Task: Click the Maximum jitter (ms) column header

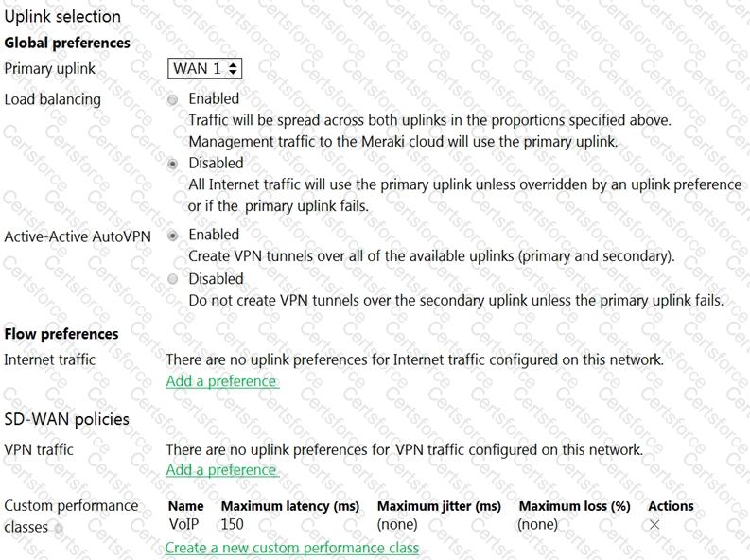Action: pos(439,506)
